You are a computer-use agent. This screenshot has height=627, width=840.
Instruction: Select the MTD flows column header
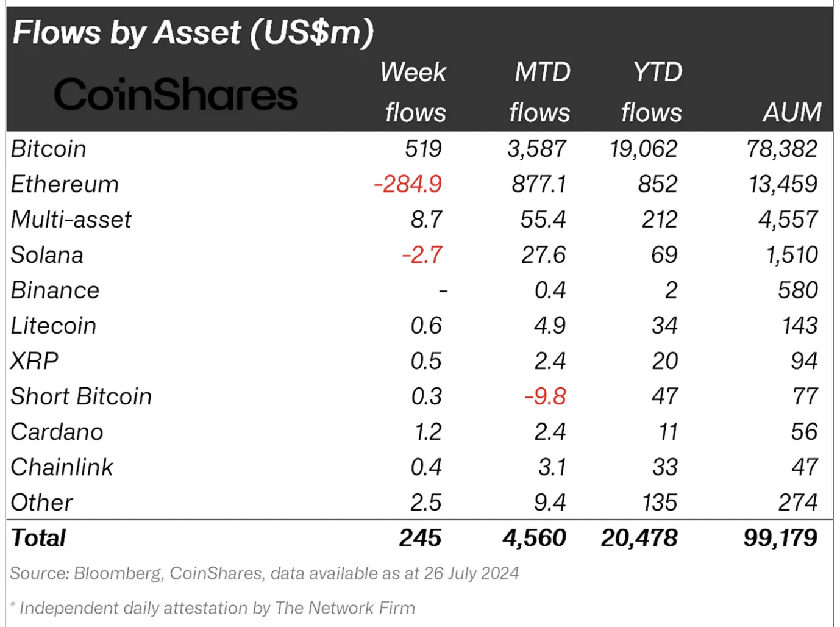(540, 92)
